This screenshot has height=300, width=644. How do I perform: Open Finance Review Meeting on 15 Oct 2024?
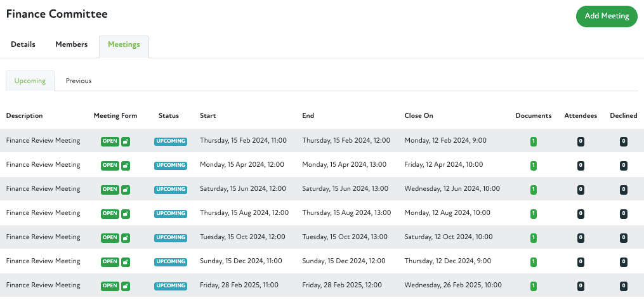click(x=43, y=237)
